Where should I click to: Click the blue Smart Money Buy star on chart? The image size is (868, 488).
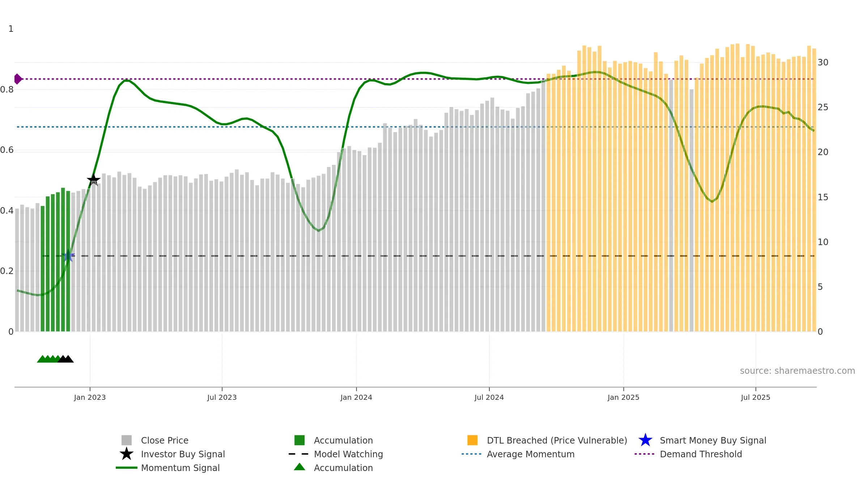(68, 256)
